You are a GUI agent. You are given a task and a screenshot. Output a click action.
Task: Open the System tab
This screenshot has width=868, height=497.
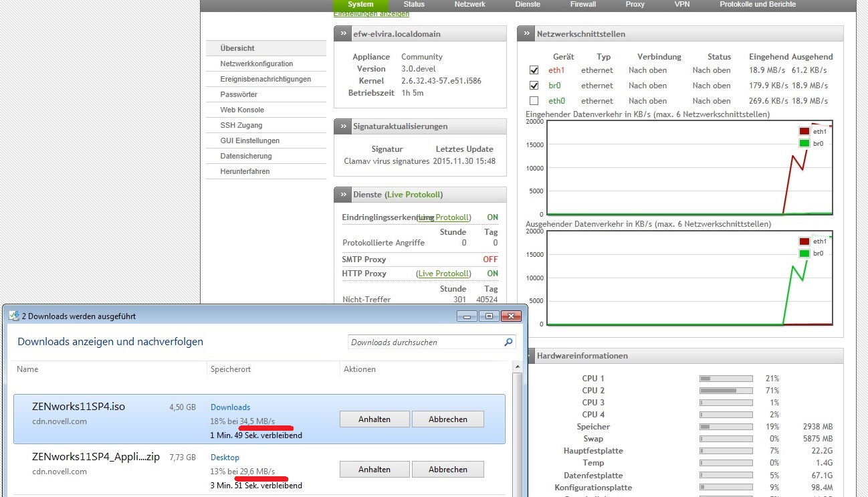(x=361, y=5)
